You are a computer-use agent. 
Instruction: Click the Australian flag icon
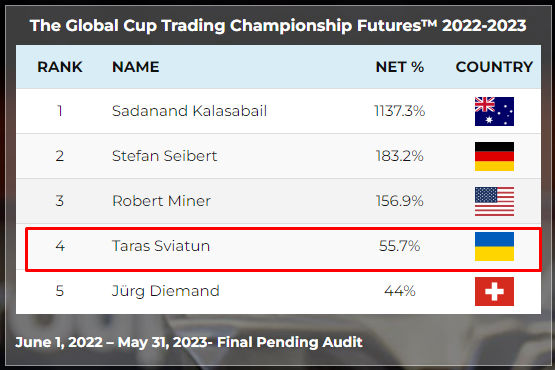click(494, 111)
